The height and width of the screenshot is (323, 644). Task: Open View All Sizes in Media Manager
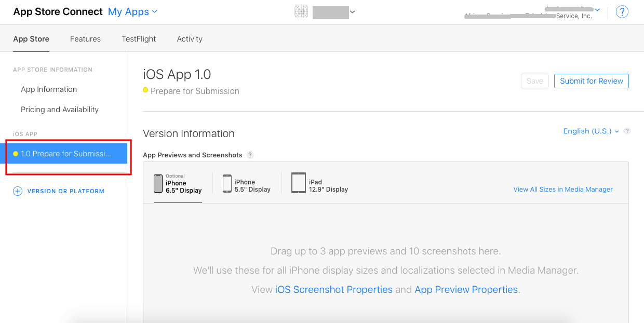[563, 190]
